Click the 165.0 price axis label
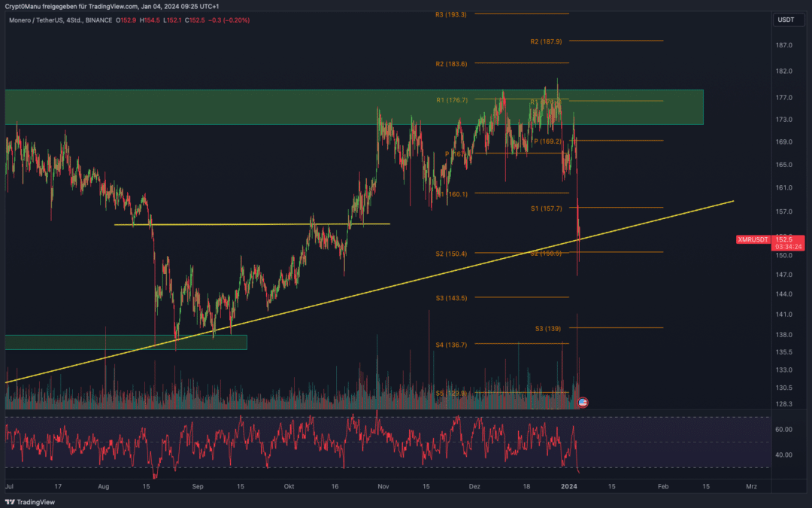The height and width of the screenshot is (508, 812). pos(783,165)
